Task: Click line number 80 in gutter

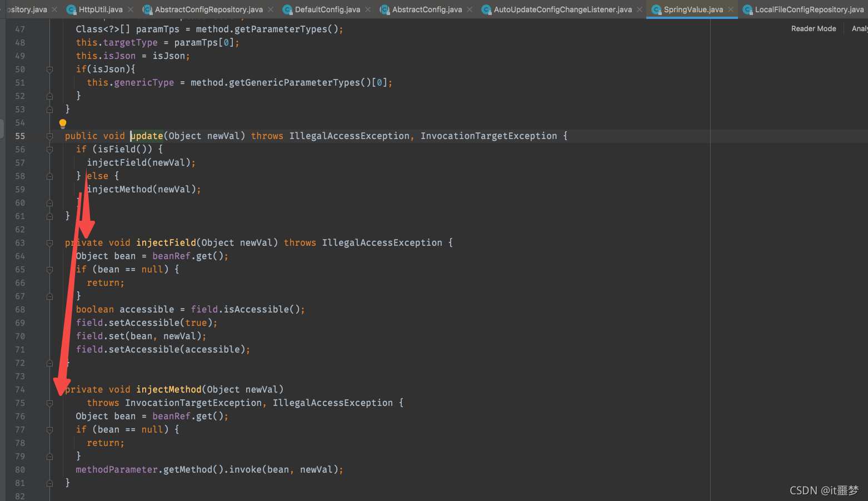Action: point(20,470)
